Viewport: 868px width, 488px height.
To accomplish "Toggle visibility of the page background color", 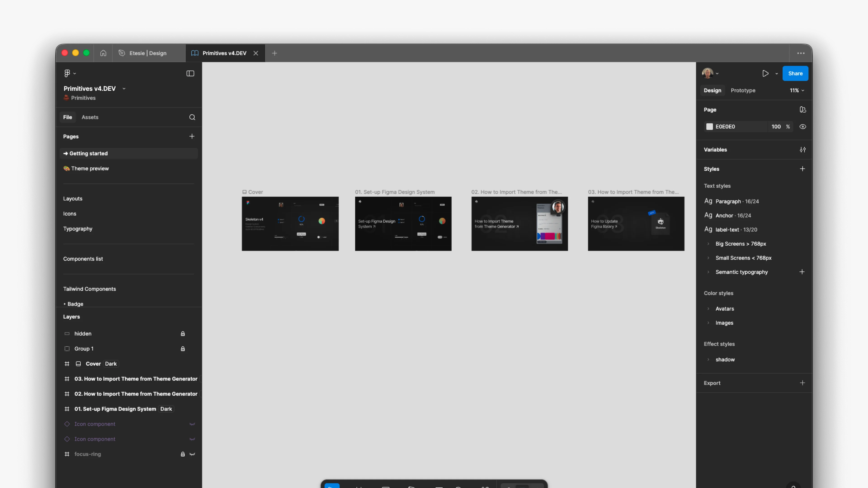I will click(803, 126).
